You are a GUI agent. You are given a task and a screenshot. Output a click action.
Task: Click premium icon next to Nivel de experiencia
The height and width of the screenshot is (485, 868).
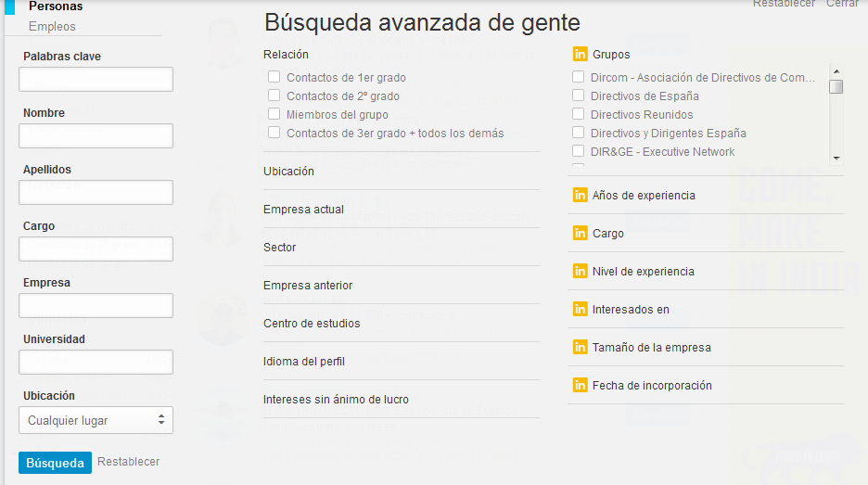click(581, 272)
